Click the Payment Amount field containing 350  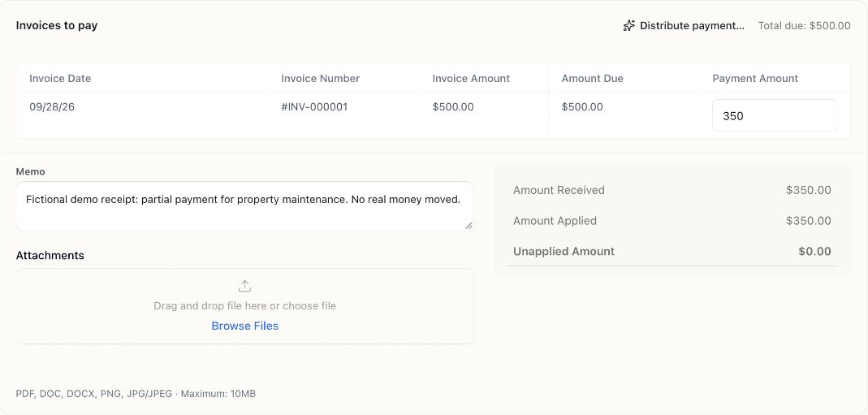pyautogui.click(x=775, y=115)
